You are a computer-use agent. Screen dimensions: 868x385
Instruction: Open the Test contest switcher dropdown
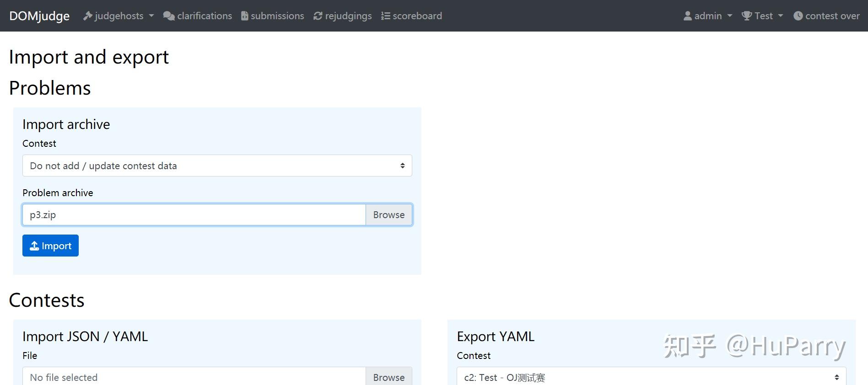coord(763,16)
